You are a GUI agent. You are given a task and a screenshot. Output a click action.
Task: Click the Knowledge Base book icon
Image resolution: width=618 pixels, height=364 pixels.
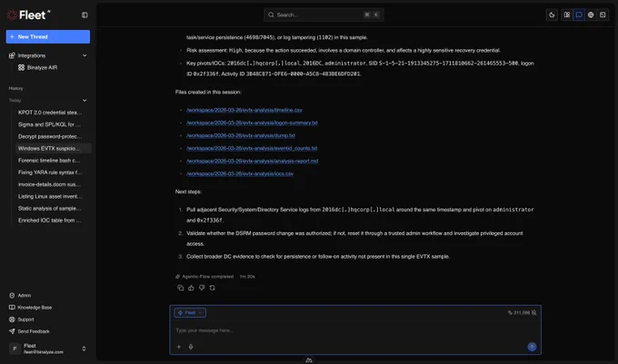[x=12, y=308]
